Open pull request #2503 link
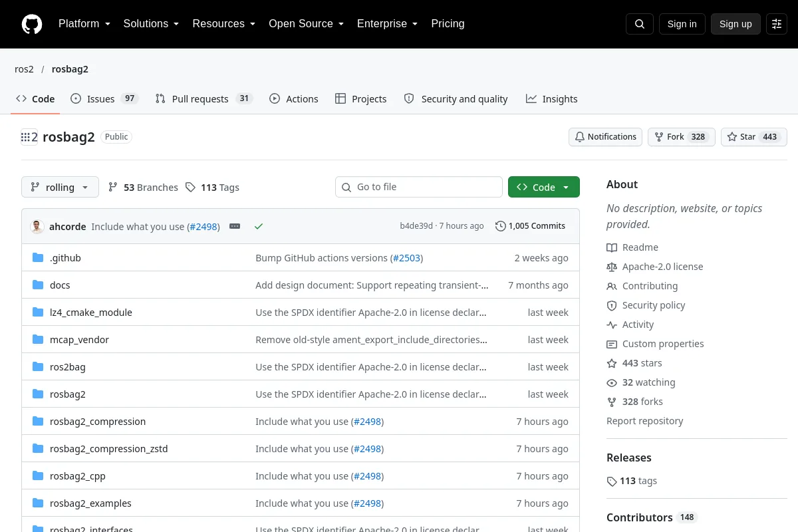 click(x=406, y=258)
